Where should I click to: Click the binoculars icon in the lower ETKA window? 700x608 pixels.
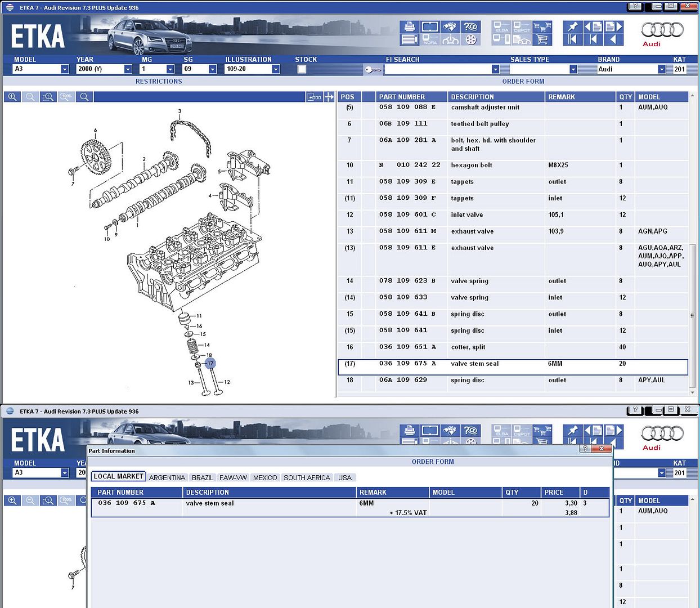(450, 431)
